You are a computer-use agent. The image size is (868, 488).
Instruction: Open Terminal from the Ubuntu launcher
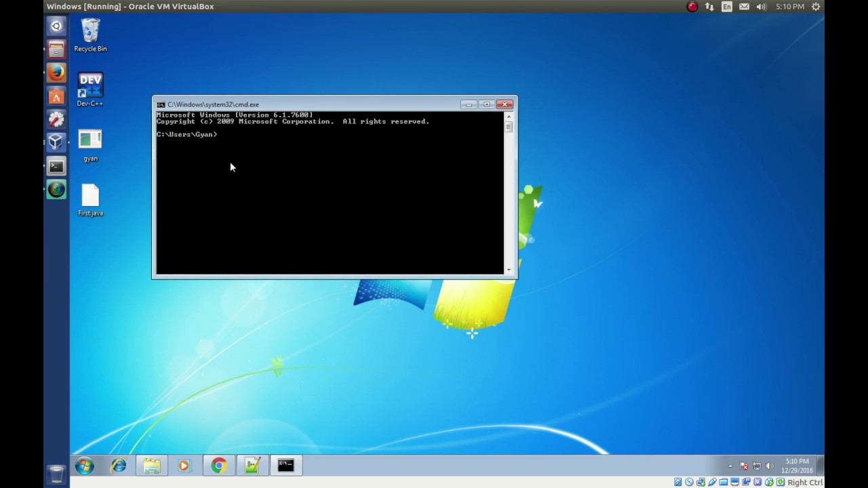coord(56,166)
